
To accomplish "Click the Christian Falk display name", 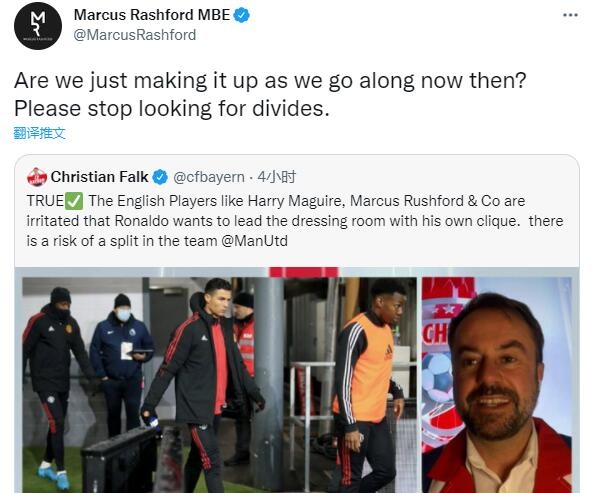I will (x=100, y=177).
